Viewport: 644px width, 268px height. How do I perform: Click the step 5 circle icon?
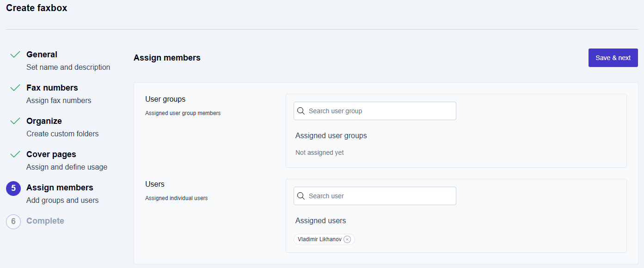coord(13,189)
